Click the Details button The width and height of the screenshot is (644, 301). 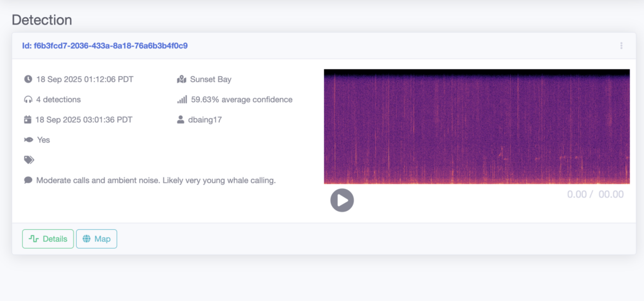tap(48, 239)
